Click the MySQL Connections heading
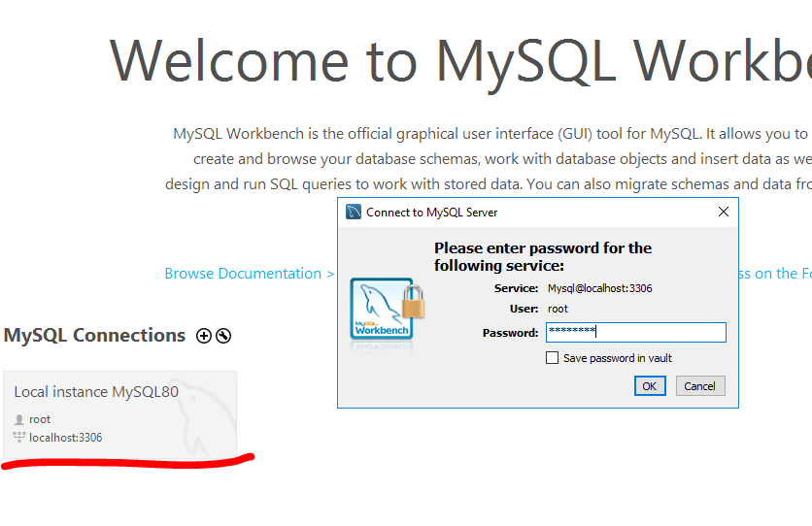Image resolution: width=812 pixels, height=526 pixels. [94, 336]
